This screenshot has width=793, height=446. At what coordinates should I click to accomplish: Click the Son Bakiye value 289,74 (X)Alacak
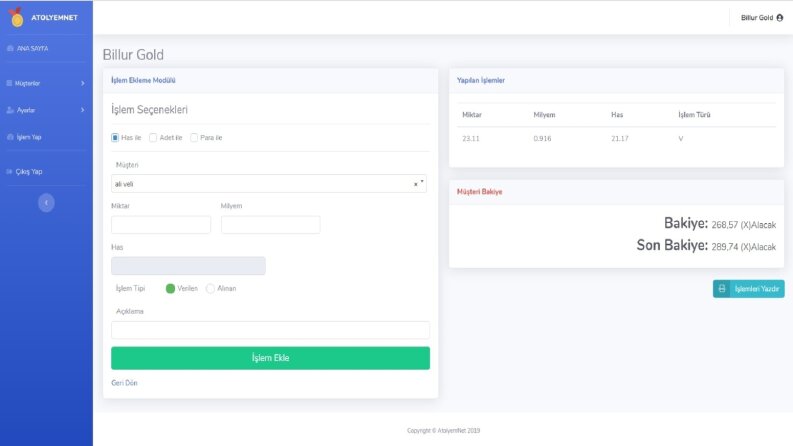(x=743, y=247)
